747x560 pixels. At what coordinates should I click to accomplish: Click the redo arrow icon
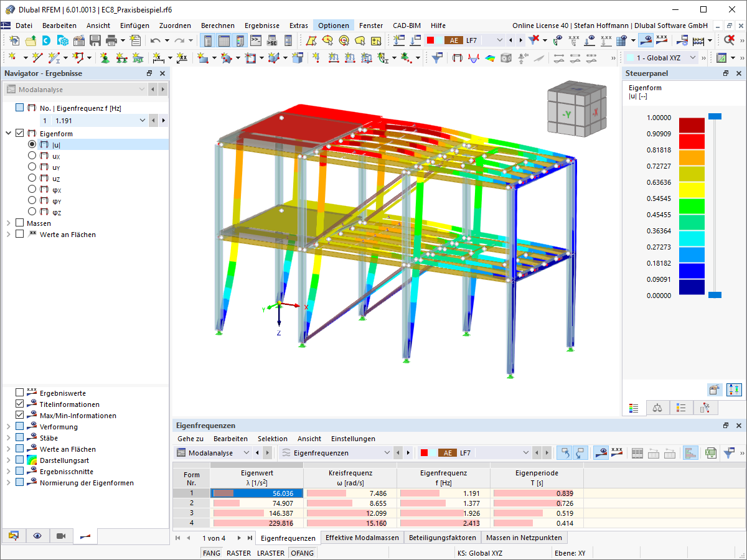tap(179, 40)
